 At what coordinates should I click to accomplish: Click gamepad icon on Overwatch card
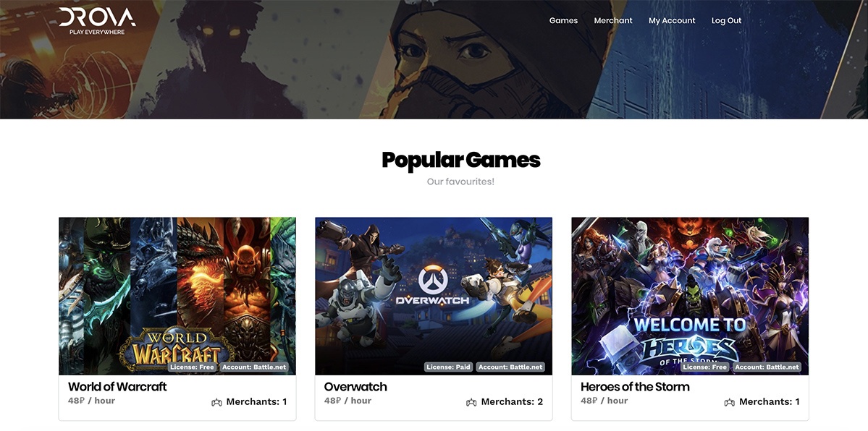pyautogui.click(x=471, y=402)
